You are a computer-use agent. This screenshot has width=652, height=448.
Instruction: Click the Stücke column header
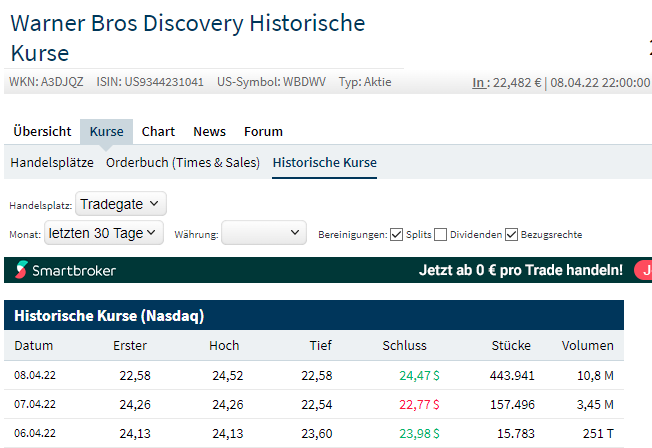tap(511, 345)
